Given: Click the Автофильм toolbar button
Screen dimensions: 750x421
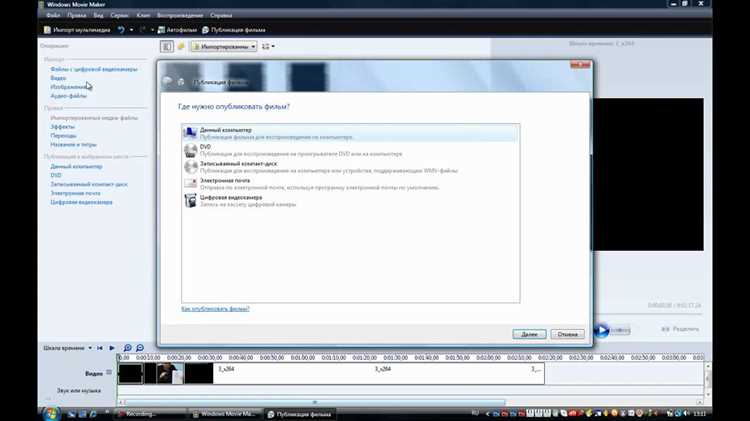Looking at the screenshot, I should [x=177, y=30].
